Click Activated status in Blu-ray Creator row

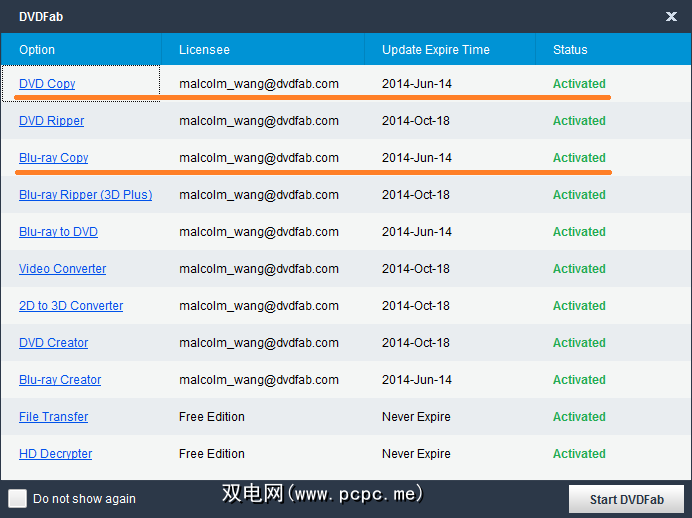tap(579, 380)
